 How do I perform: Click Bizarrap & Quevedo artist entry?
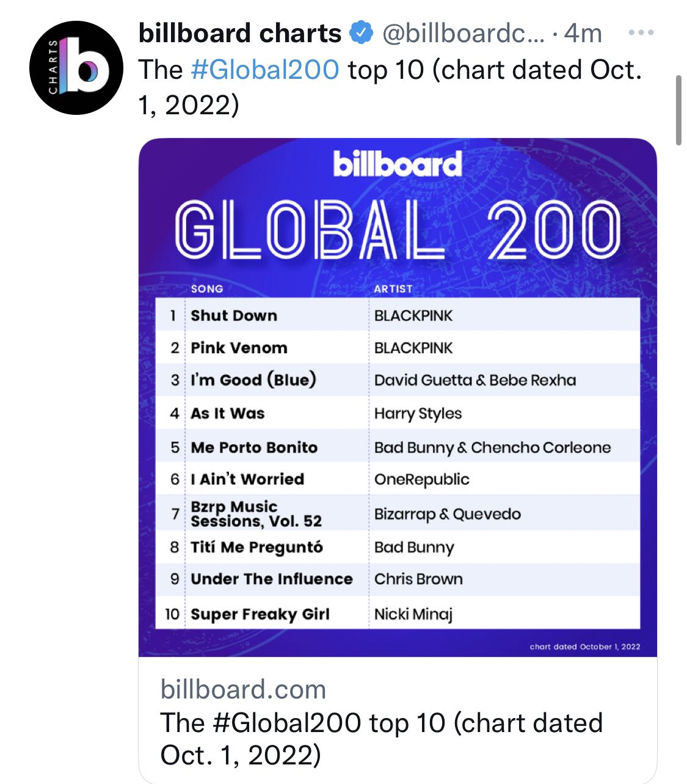(x=448, y=514)
